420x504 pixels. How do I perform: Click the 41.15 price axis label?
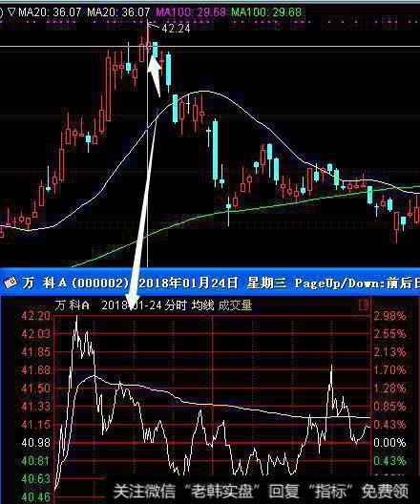[36, 425]
